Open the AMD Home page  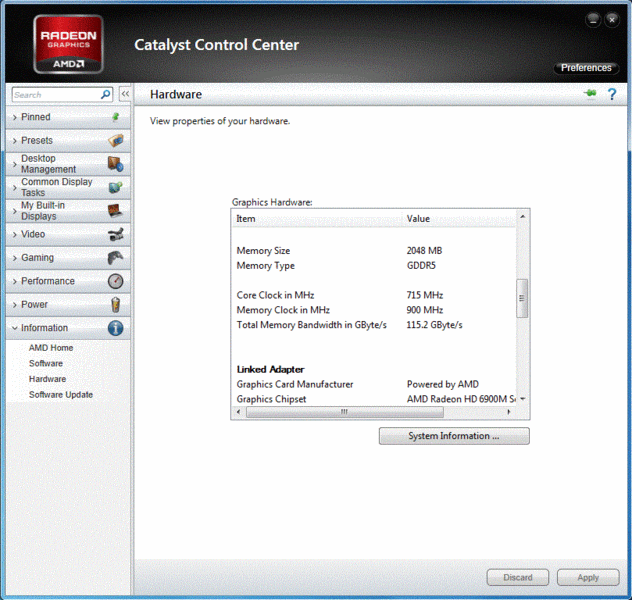[51, 348]
